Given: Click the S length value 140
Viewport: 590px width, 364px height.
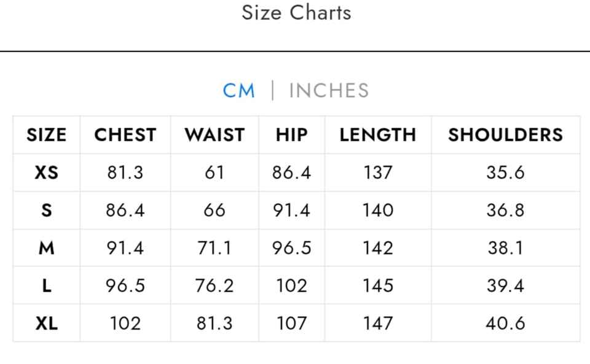Looking at the screenshot, I should 378,211.
